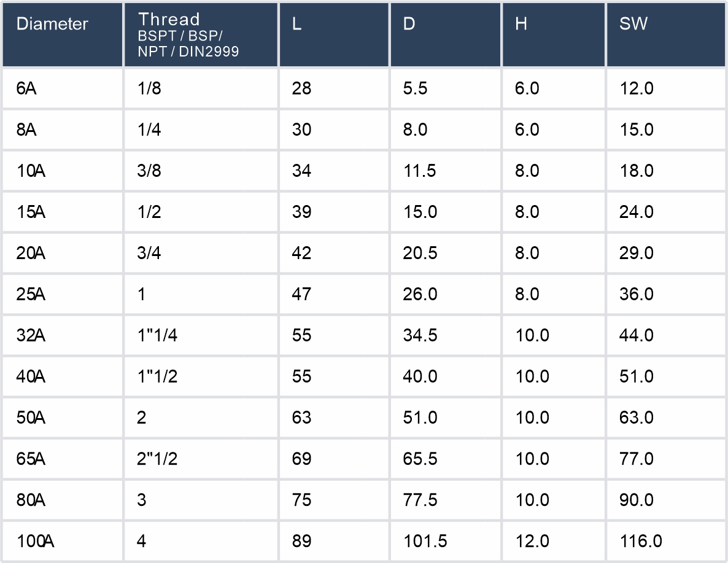The width and height of the screenshot is (728, 563).
Task: Select the SW column header
Action: click(633, 25)
